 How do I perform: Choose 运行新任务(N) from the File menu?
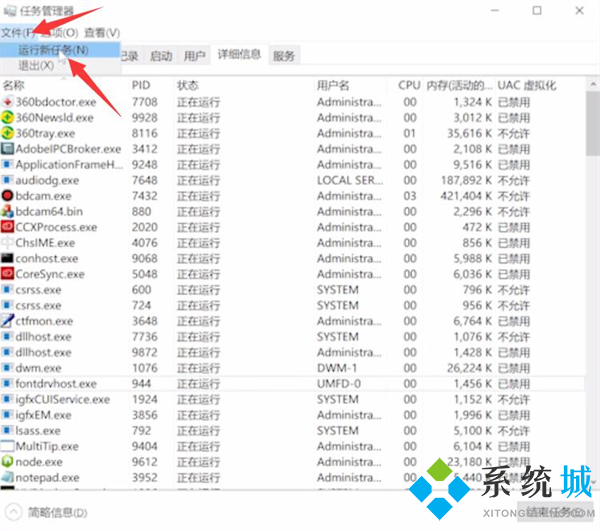[60, 50]
